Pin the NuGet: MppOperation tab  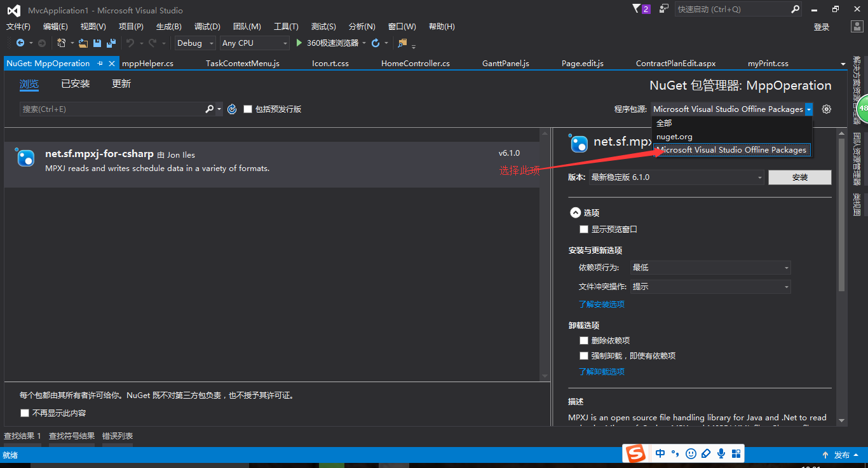click(100, 64)
